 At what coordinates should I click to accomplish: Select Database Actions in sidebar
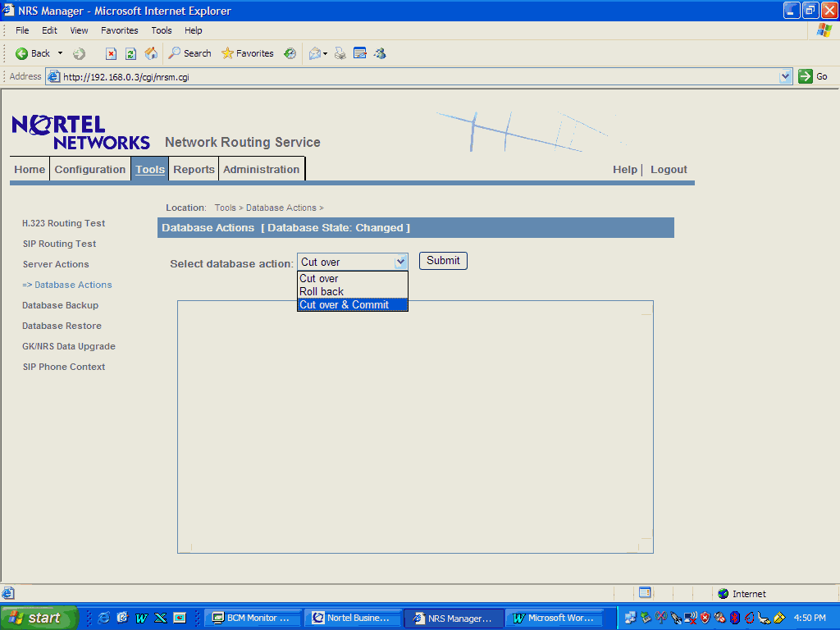point(67,285)
